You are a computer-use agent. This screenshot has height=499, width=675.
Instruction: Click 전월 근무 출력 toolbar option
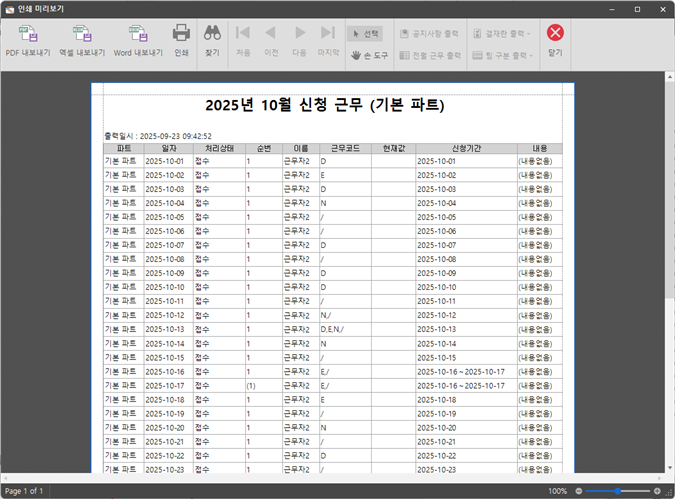pyautogui.click(x=430, y=55)
